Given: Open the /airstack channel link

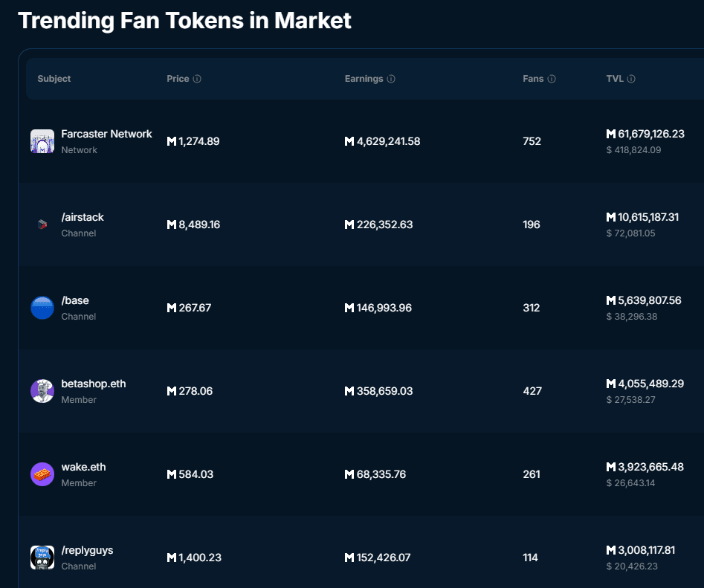Looking at the screenshot, I should (x=83, y=217).
